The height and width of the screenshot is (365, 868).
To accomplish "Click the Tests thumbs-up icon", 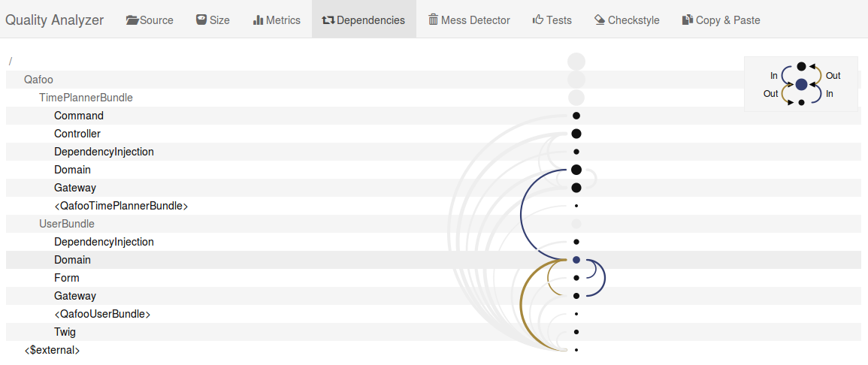I will click(538, 20).
